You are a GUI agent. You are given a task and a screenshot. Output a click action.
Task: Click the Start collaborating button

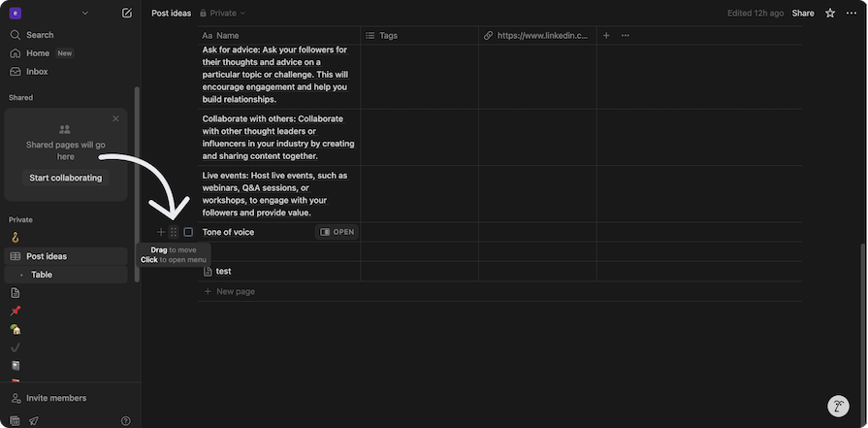point(65,178)
